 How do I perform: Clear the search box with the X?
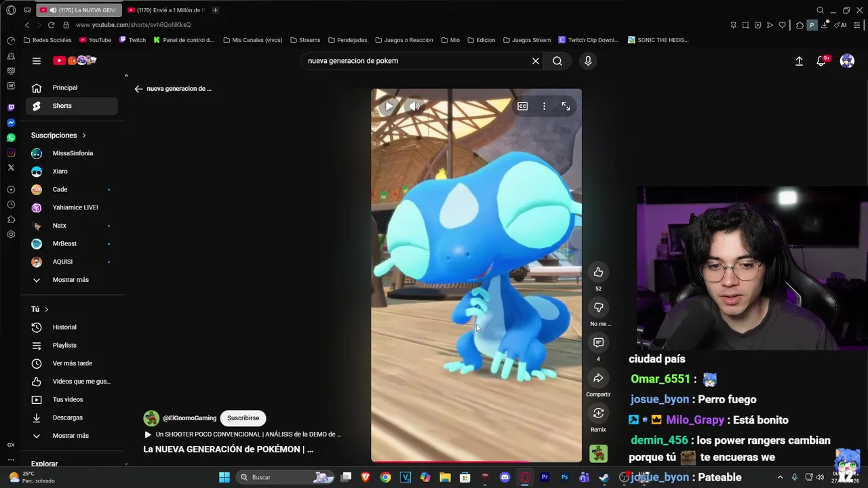point(536,61)
